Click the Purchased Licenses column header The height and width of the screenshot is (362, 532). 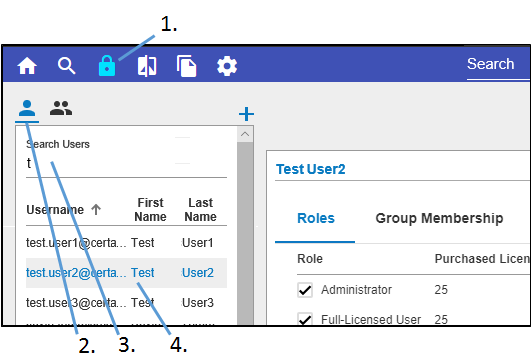[x=482, y=259]
